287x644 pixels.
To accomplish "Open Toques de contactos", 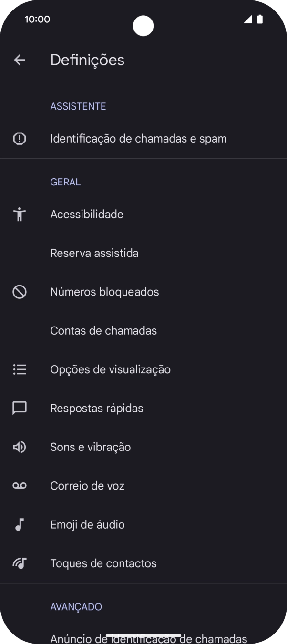I will [x=103, y=563].
